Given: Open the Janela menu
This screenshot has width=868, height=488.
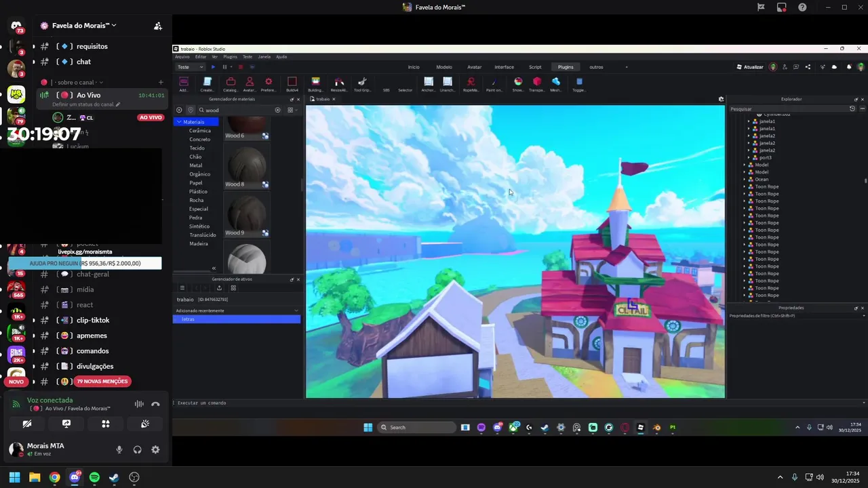Looking at the screenshot, I should pos(264,57).
